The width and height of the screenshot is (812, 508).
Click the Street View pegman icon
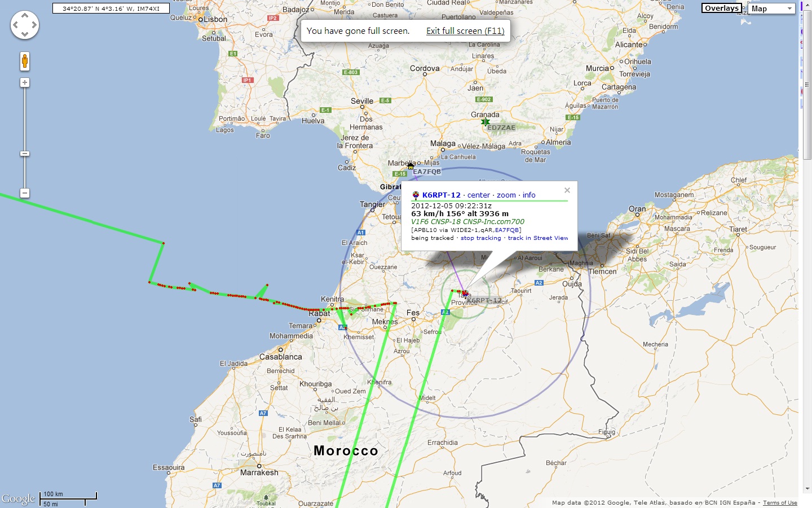click(25, 62)
